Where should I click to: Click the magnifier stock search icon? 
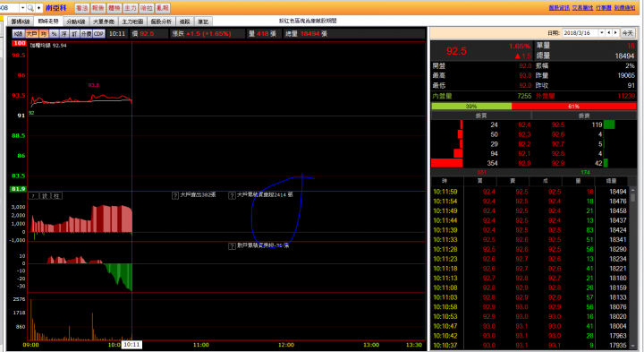(30, 8)
